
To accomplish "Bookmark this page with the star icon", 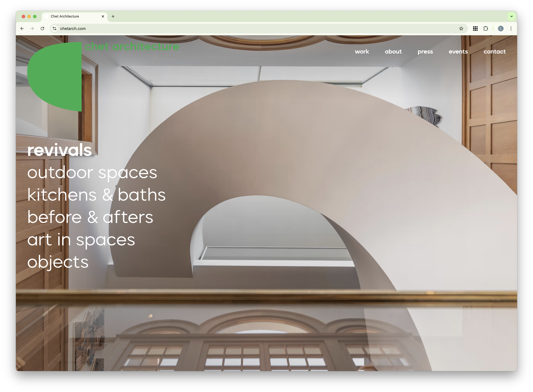I will coord(461,29).
